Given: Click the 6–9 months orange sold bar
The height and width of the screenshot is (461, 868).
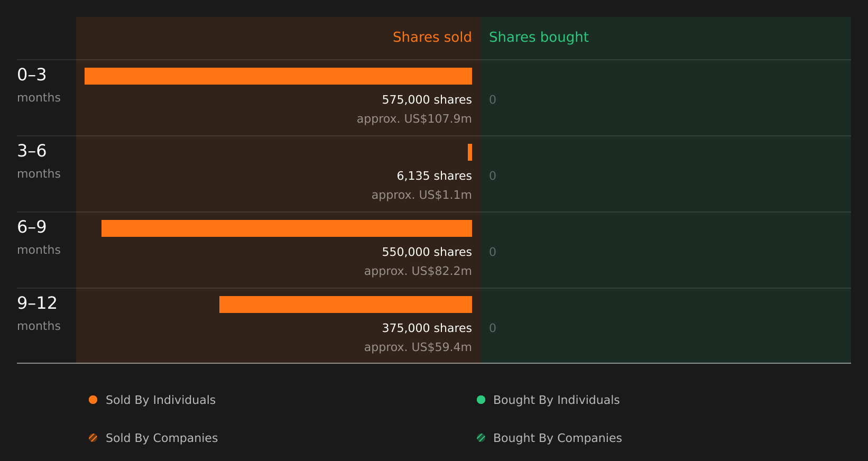Looking at the screenshot, I should click(287, 228).
